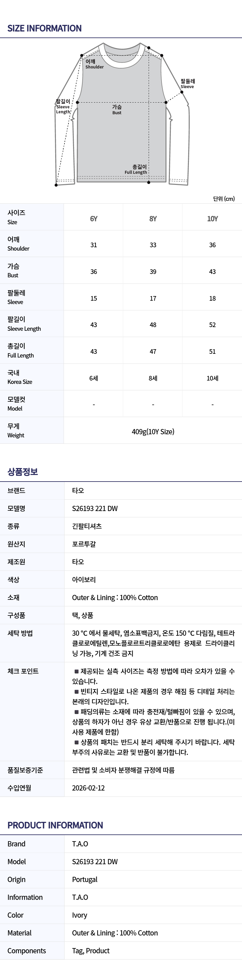Viewport: 242px width, 980px height.
Task: Click the 아이보리 color value
Action: (84, 580)
